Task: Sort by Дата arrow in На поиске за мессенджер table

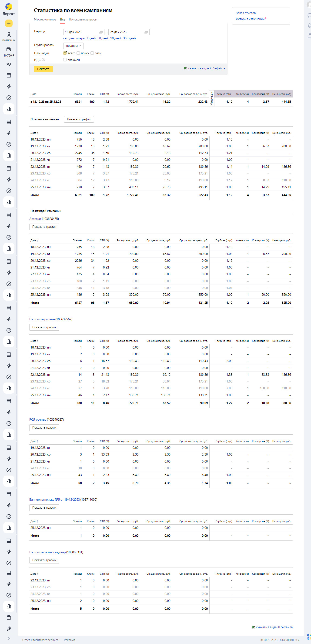Action: coord(37,574)
